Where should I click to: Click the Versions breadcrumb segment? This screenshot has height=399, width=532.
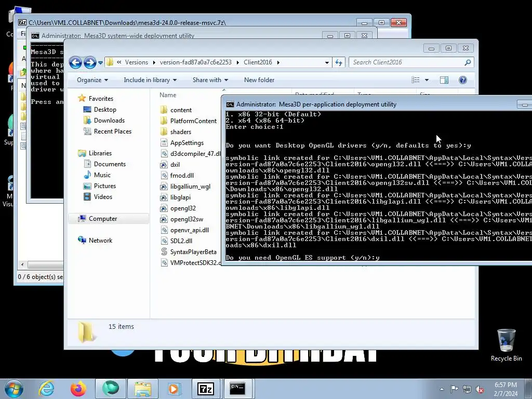pos(137,62)
